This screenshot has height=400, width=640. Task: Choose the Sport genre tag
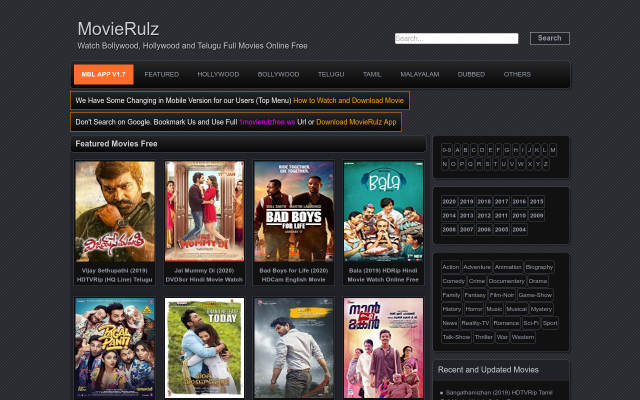550,323
